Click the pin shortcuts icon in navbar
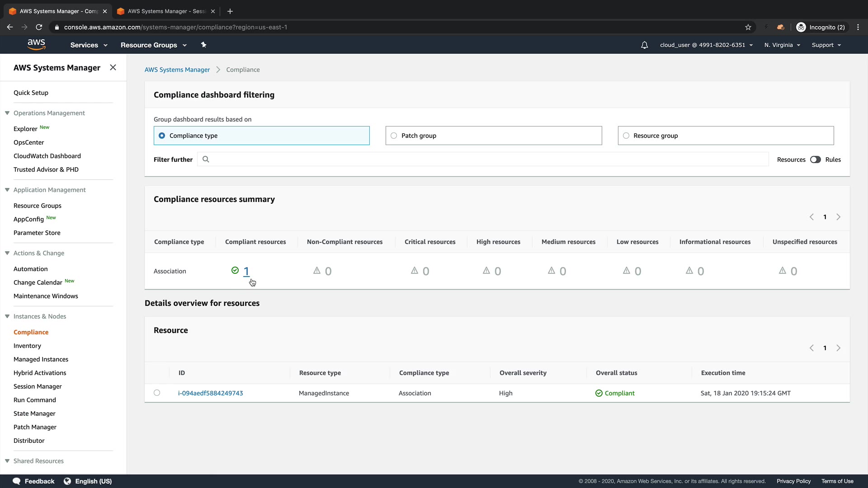This screenshot has width=868, height=488. coord(203,45)
